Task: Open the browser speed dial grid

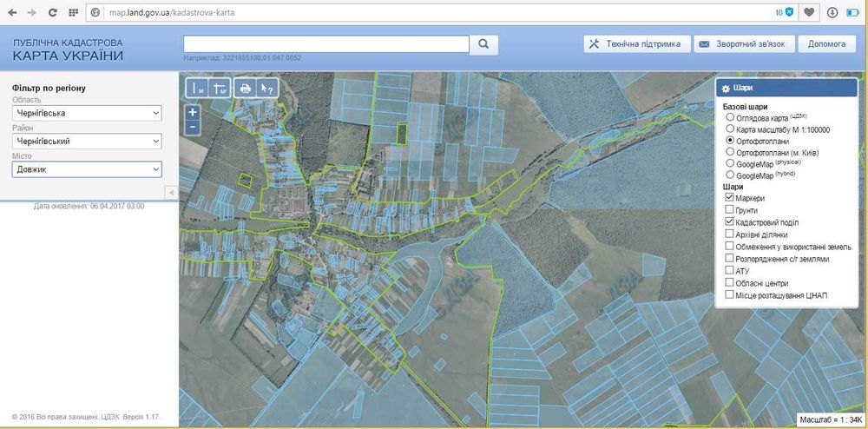Action: [73, 12]
